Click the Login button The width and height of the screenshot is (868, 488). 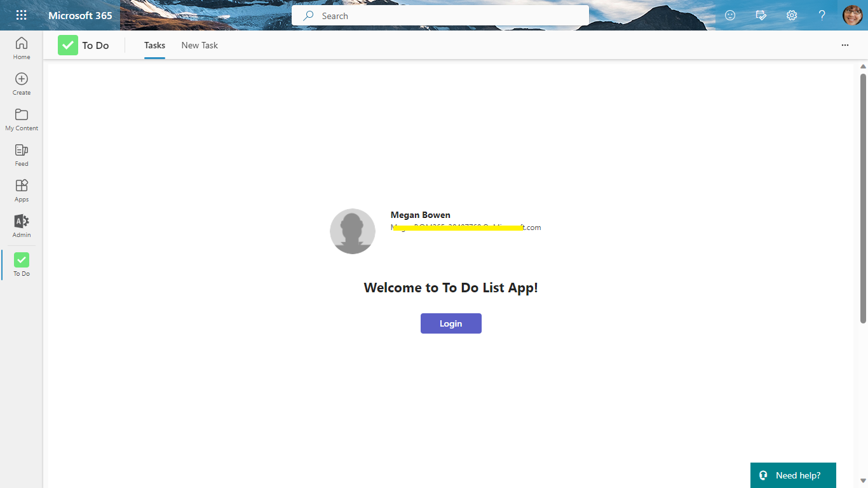[451, 323]
